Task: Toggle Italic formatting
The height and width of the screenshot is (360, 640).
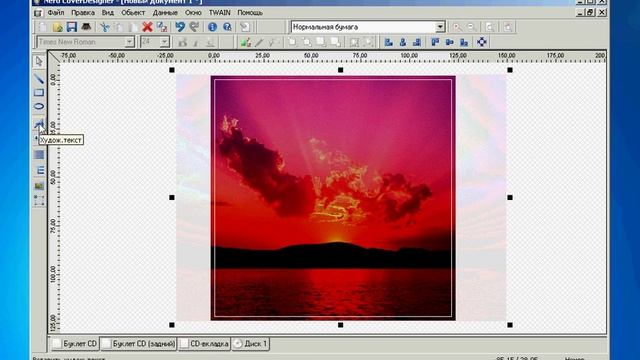Action: click(x=196, y=42)
